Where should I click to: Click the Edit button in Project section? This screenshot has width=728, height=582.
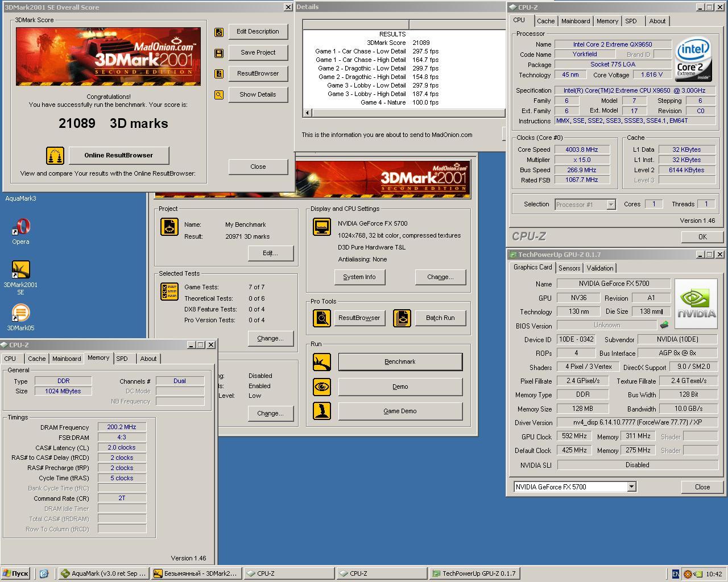pyautogui.click(x=271, y=253)
